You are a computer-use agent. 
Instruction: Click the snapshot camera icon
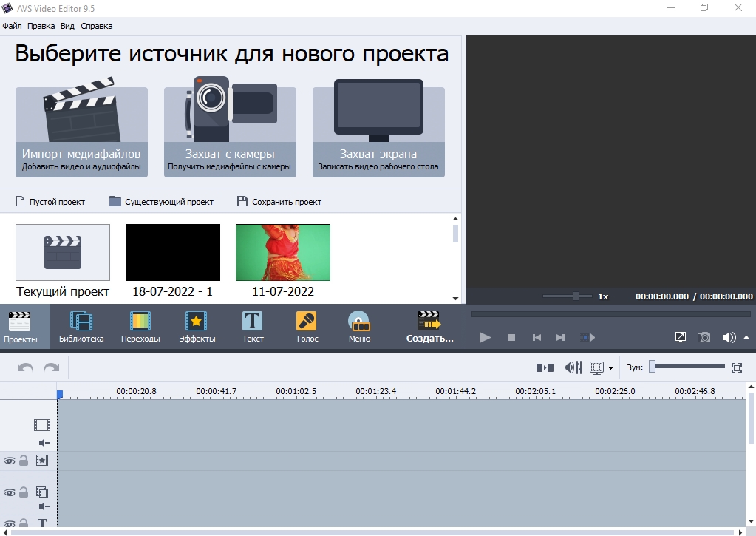(704, 337)
